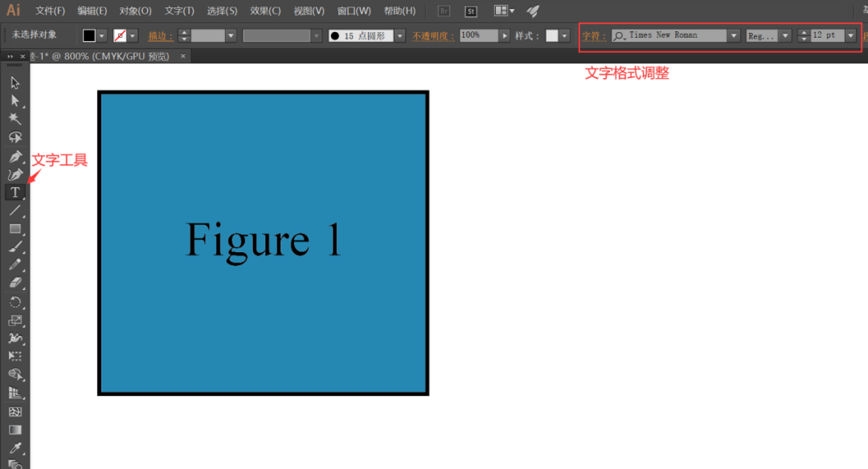
Task: Select the Scale tool
Action: [15, 320]
